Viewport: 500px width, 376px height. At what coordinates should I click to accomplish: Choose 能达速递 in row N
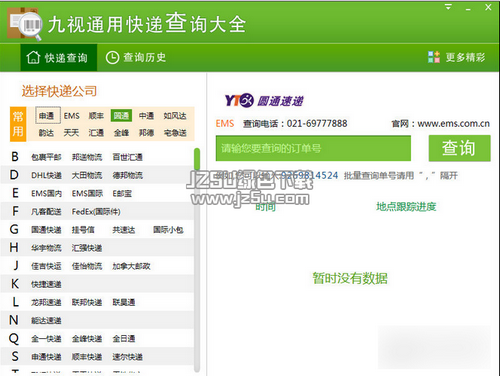pos(46,321)
